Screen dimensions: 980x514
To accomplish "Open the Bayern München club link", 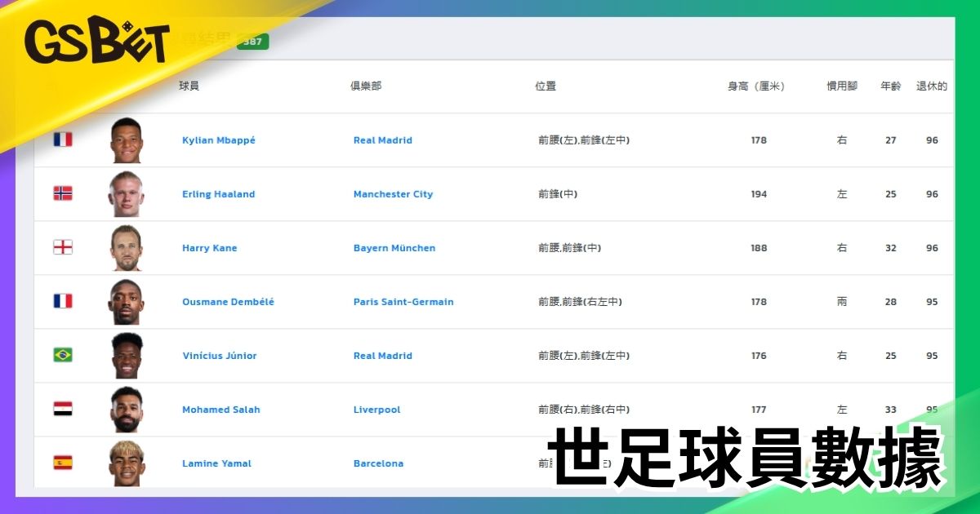I will click(394, 248).
